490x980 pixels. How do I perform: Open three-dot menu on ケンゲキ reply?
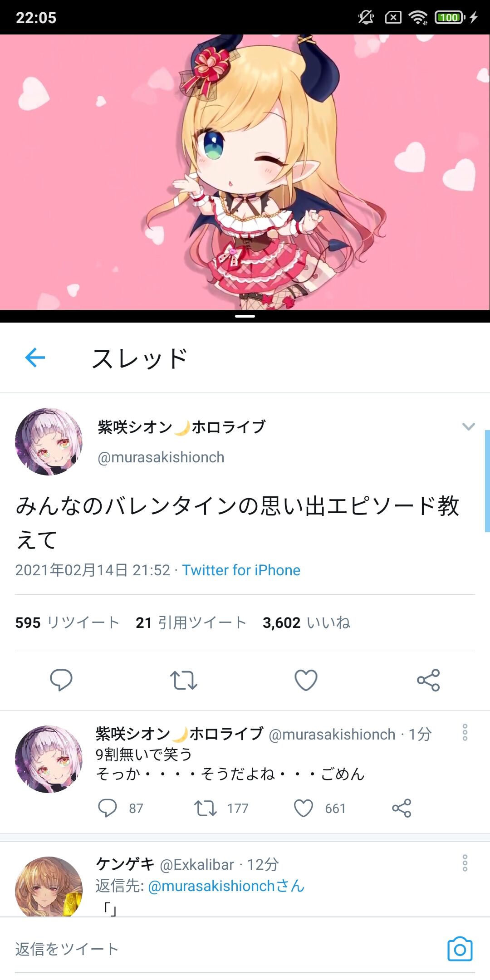(465, 863)
